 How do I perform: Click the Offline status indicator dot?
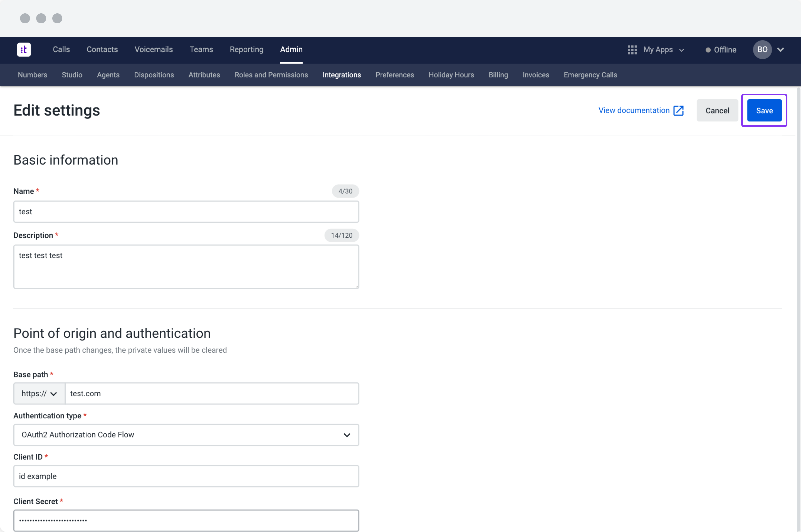tap(708, 49)
